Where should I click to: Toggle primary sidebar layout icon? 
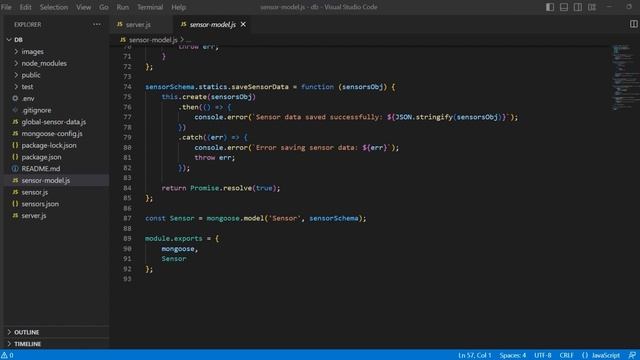[x=550, y=7]
